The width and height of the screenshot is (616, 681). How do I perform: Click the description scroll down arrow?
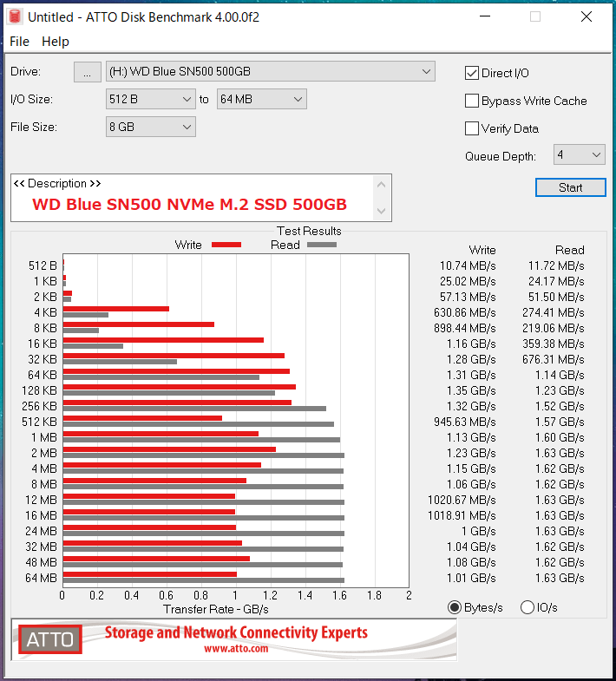382,211
